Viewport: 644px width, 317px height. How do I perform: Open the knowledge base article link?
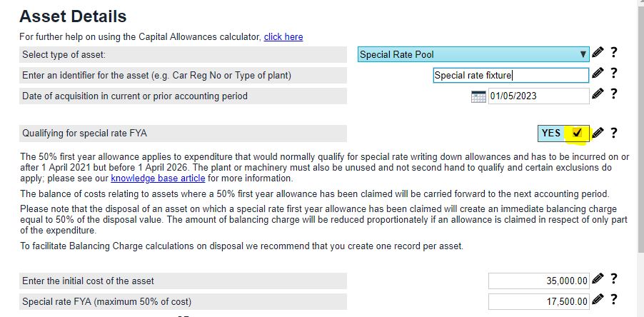point(158,178)
